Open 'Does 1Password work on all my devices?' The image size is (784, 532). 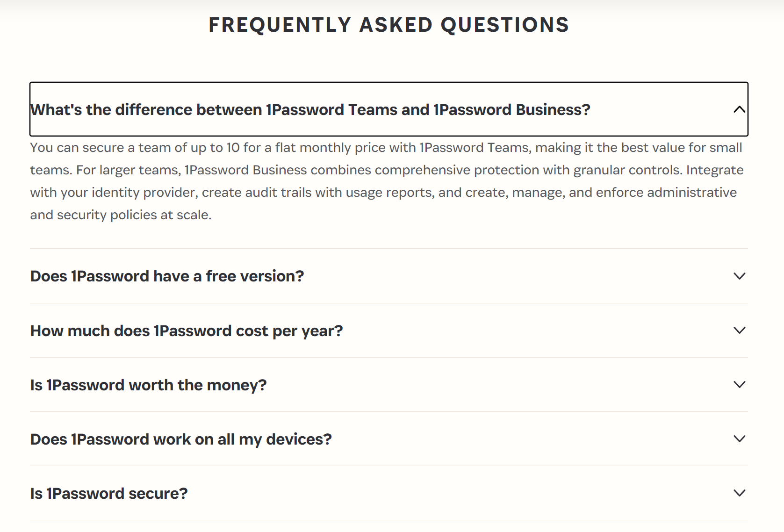pos(181,439)
